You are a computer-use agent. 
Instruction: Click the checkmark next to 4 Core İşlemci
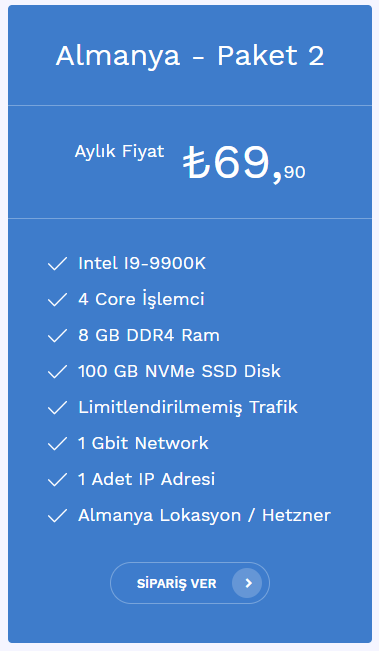pos(57,300)
